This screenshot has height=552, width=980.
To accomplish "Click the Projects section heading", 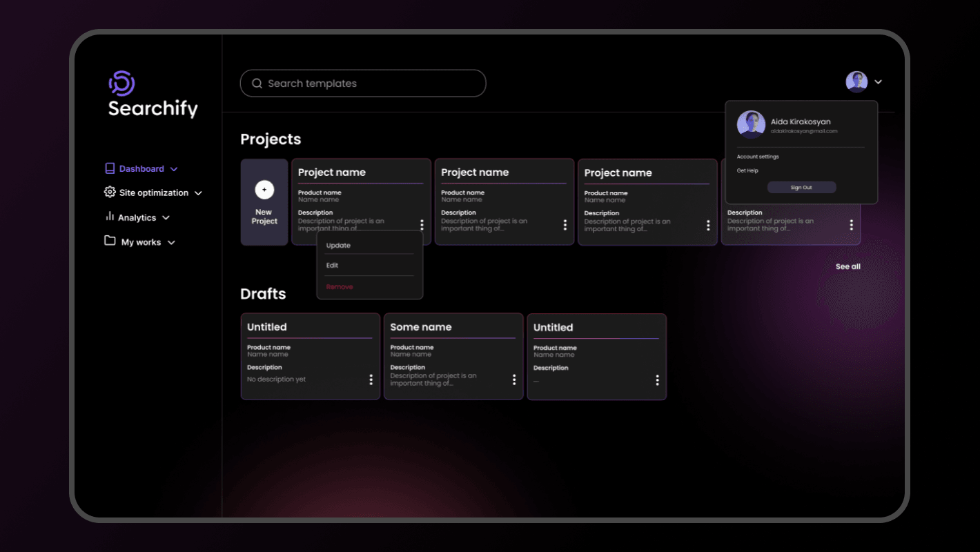I will 271,139.
